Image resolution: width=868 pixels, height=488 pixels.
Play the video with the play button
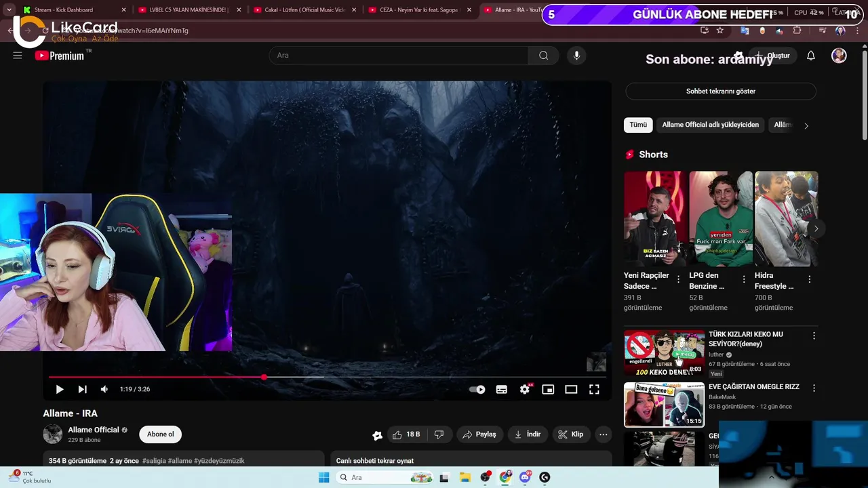[x=60, y=389]
